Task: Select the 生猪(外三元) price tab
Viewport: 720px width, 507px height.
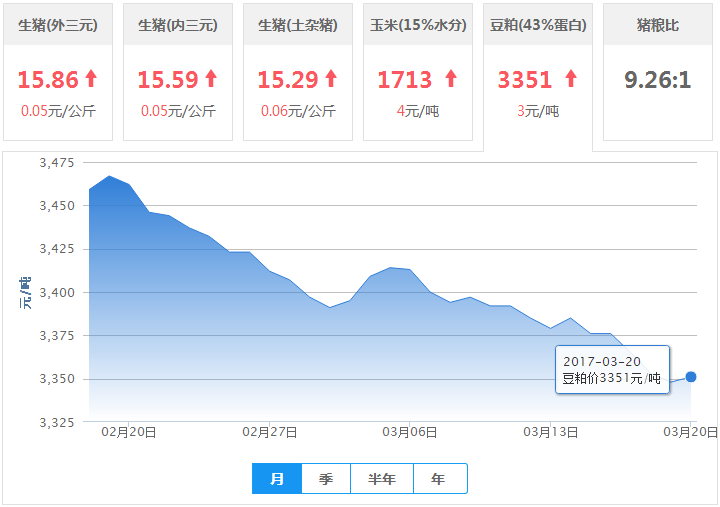Action: point(58,72)
